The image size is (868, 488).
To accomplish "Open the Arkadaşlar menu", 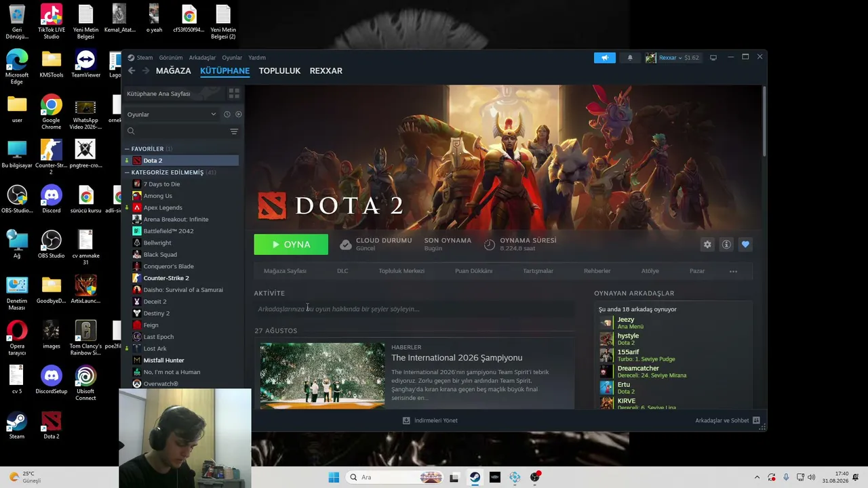I will (202, 58).
